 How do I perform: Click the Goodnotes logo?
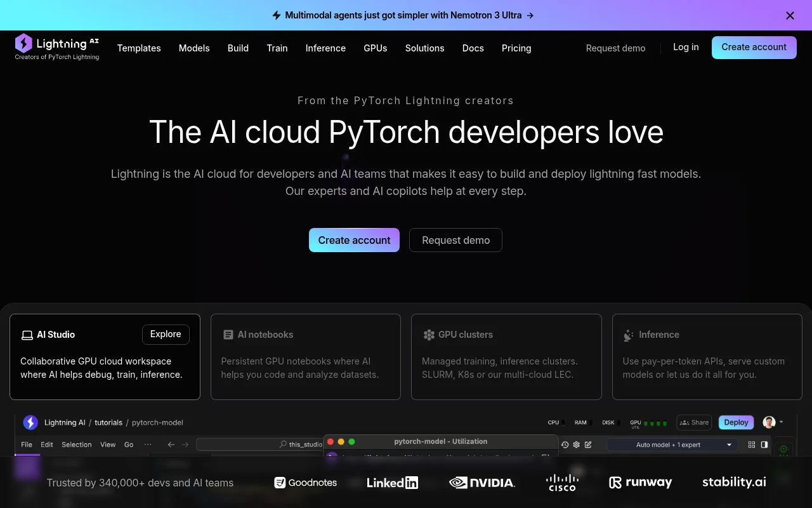pos(305,483)
